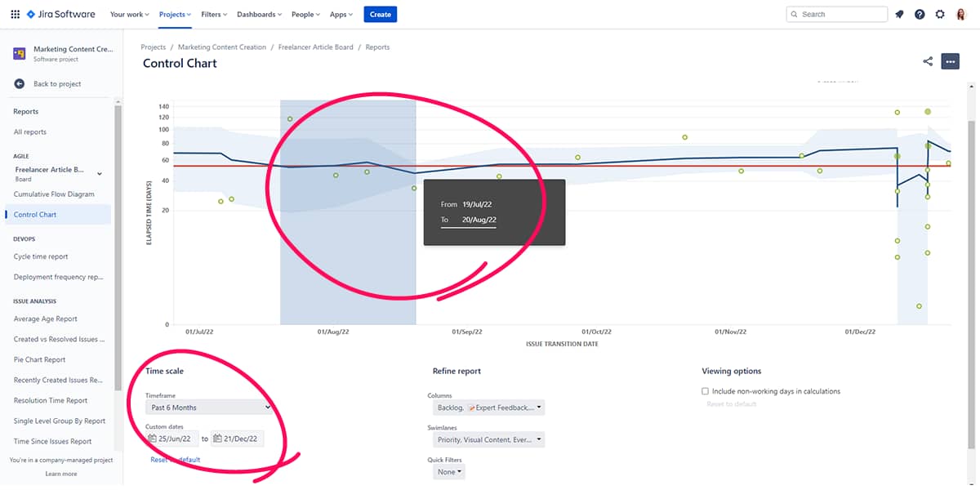Open the settings gear icon
The height and width of the screenshot is (490, 980).
click(940, 14)
